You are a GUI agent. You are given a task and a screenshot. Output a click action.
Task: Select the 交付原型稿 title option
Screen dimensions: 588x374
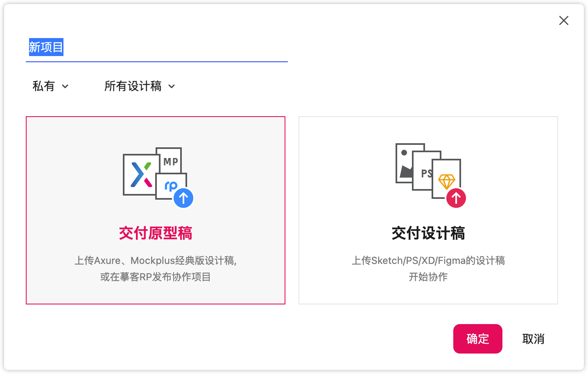156,233
